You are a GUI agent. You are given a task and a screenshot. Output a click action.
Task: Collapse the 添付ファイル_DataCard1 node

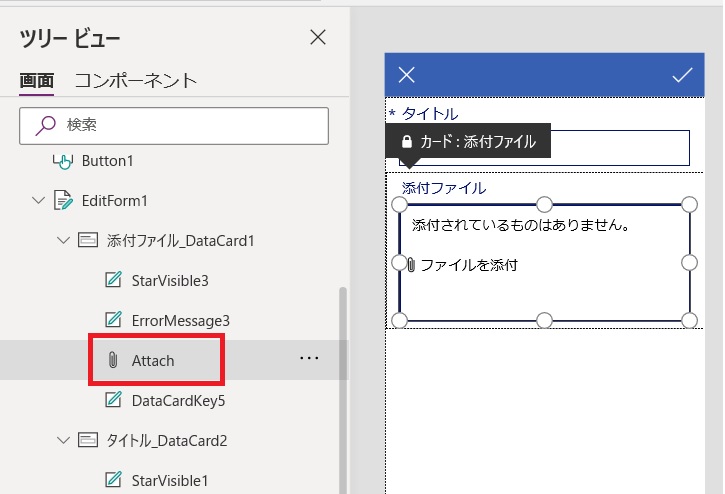[63, 241]
